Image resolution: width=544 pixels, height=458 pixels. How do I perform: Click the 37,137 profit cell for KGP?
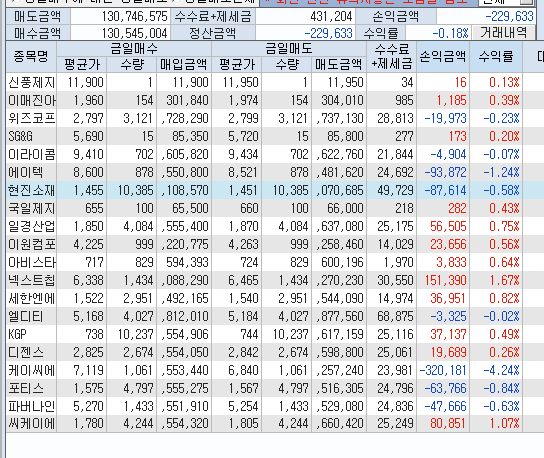tap(443, 335)
